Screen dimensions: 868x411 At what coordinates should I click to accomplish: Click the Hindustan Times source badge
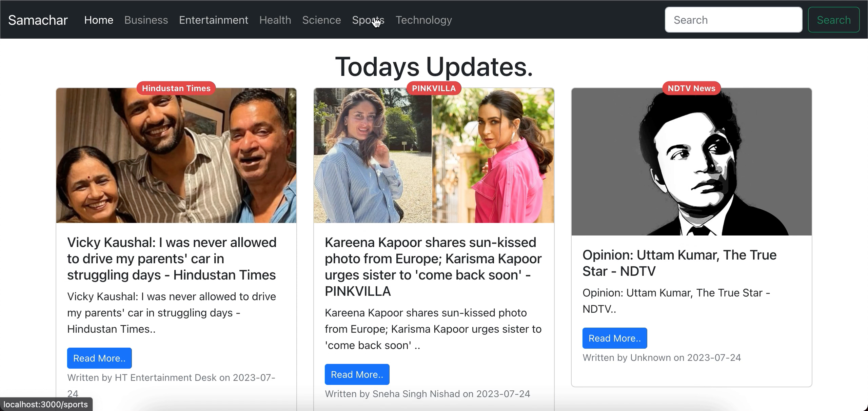pyautogui.click(x=176, y=88)
